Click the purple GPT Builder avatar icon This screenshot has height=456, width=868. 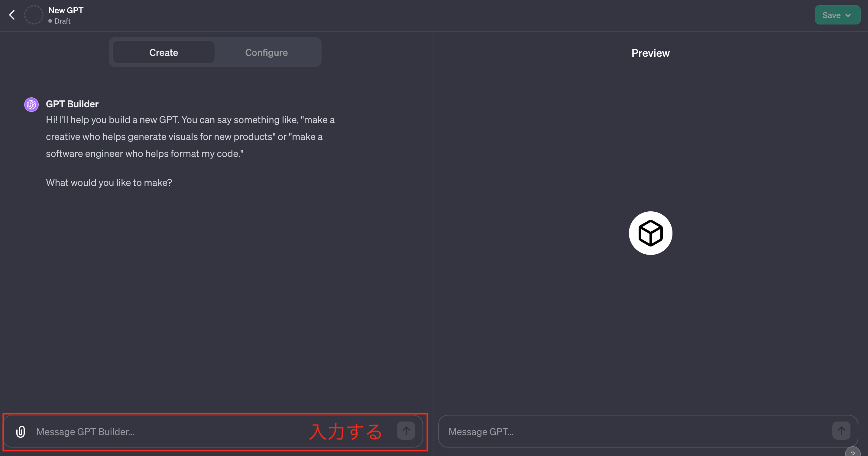pyautogui.click(x=31, y=105)
